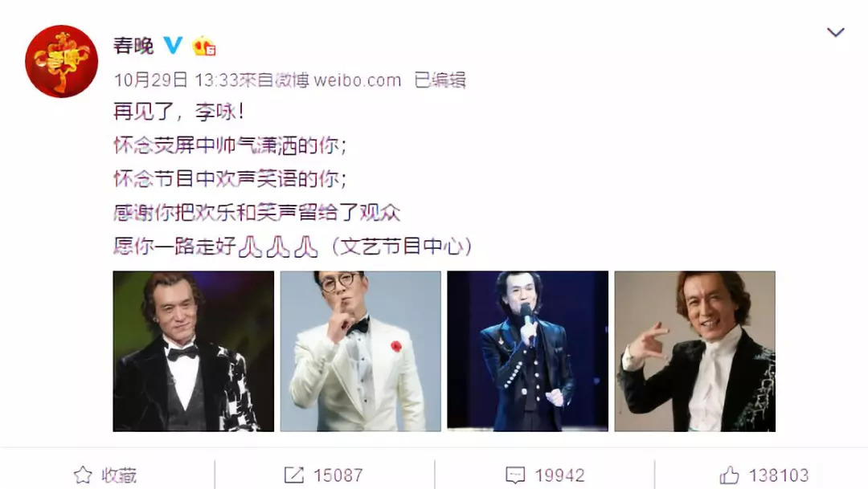This screenshot has height=489, width=868.
Task: Click the 15087 repost count
Action: click(x=338, y=475)
